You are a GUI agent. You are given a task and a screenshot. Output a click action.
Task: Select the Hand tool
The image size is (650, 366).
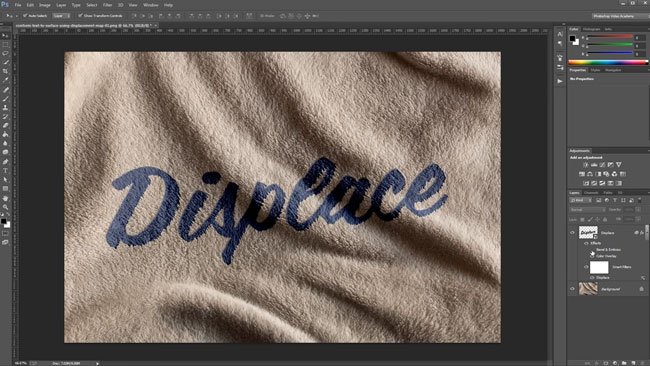5,198
